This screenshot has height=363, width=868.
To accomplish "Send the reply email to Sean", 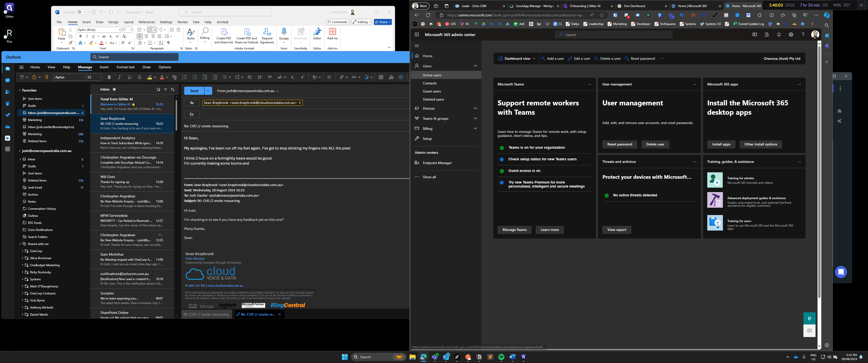I will click(194, 90).
